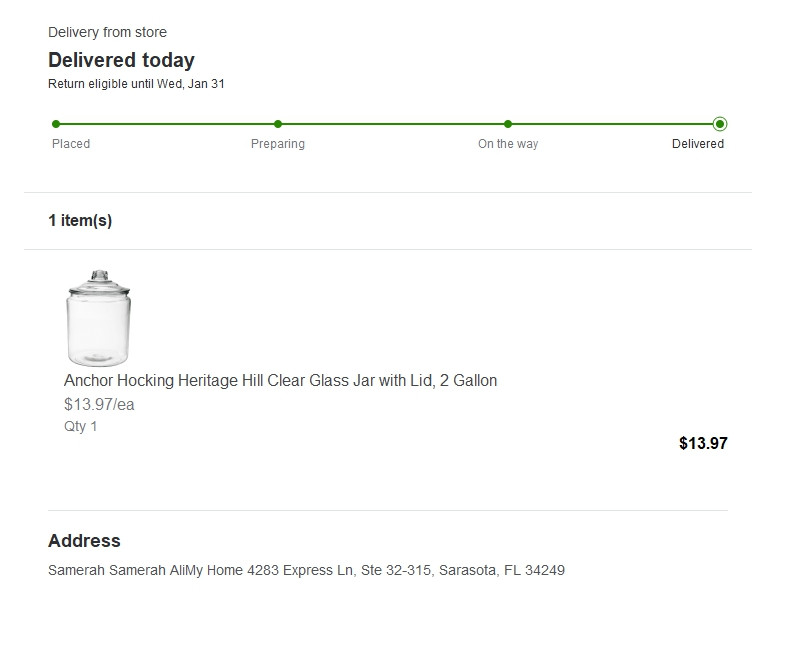Image resolution: width=800 pixels, height=646 pixels.
Task: Click the On the way step label
Action: [508, 144]
